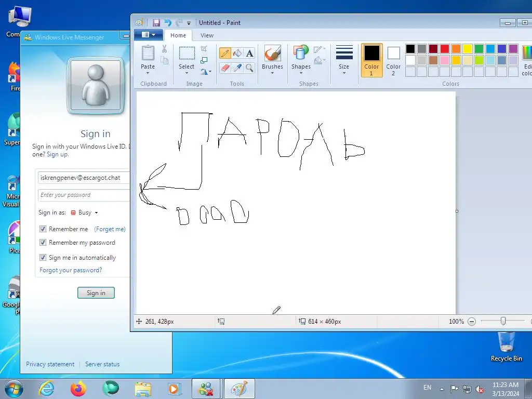Image resolution: width=532 pixels, height=399 pixels.
Task: Click the Enter your password field
Action: pyautogui.click(x=84, y=195)
